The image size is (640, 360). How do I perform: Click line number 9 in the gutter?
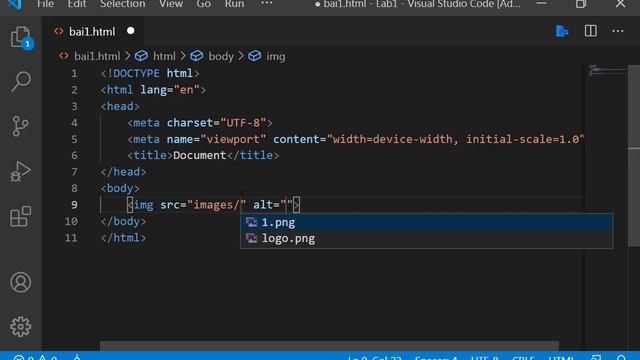pyautogui.click(x=74, y=204)
